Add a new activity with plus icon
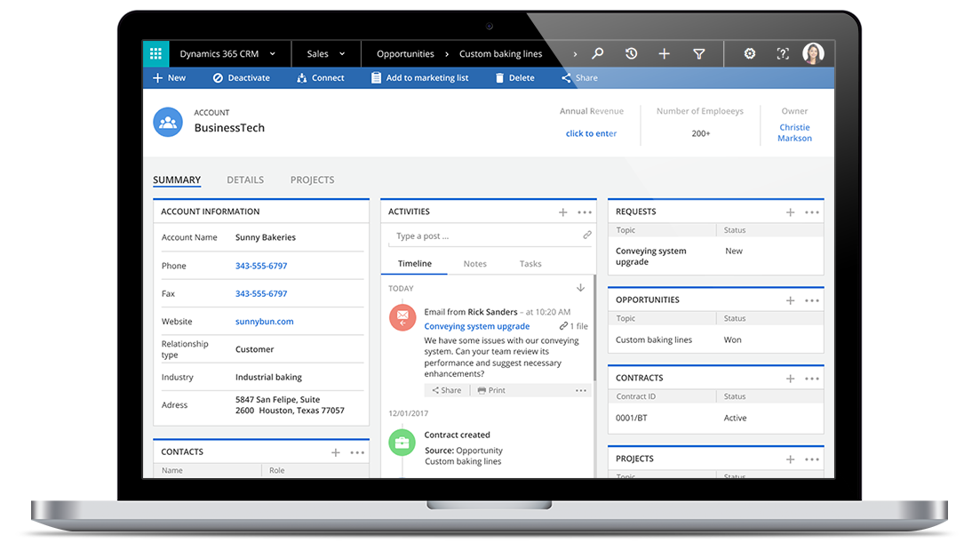The image size is (980, 551). pyautogui.click(x=563, y=212)
